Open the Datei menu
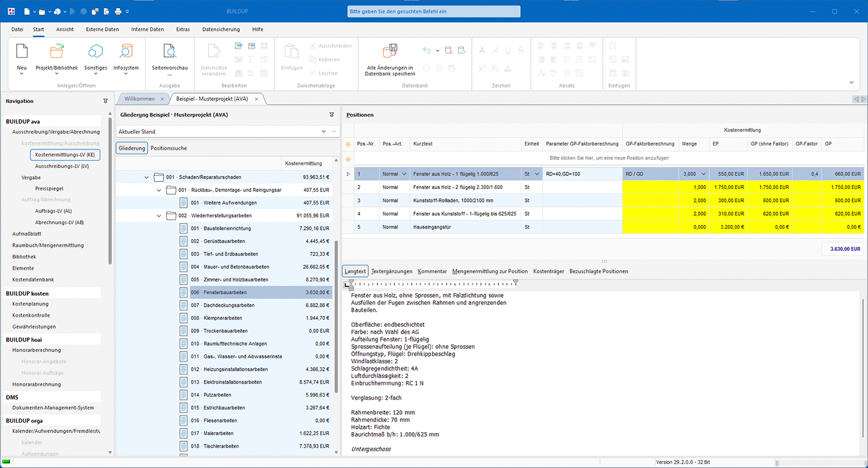Screen dimensions: 868x468 coord(17,29)
